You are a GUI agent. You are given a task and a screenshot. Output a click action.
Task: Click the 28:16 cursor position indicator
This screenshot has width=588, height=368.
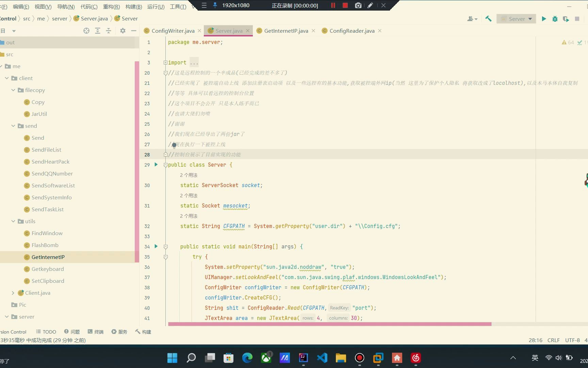click(536, 340)
